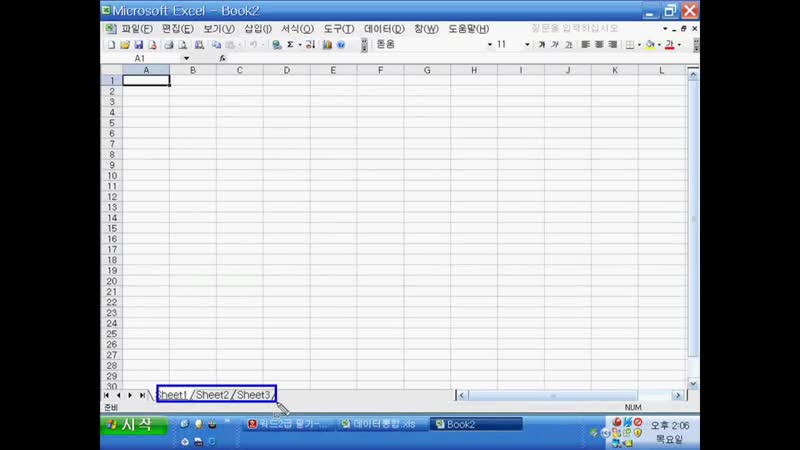
Task: Expand the font size 11 dropdown
Action: (527, 45)
